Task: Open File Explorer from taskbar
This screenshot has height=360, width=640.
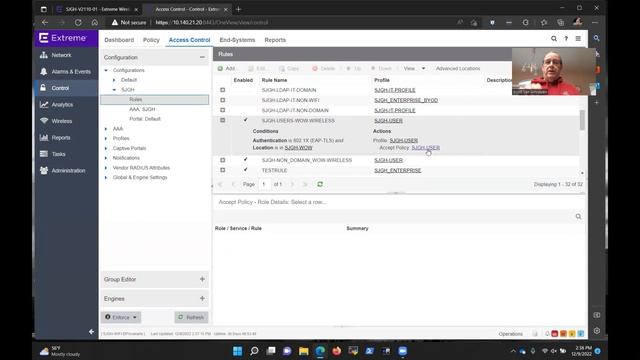Action: coord(303,351)
